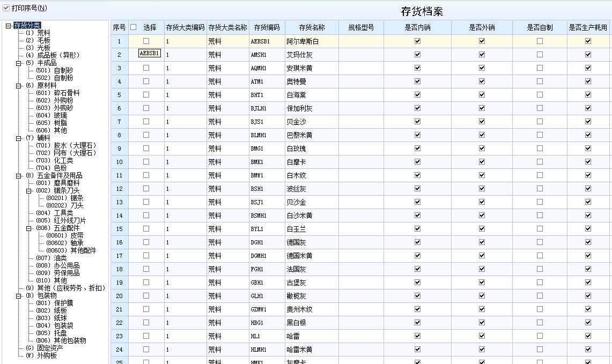Sort by the 存货名称 column header
The width and height of the screenshot is (612, 364).
[312, 27]
